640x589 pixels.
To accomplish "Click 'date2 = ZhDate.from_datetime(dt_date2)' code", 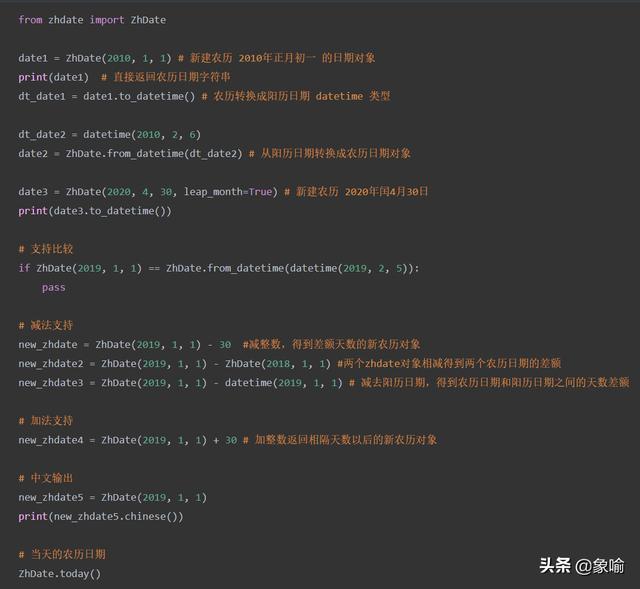I will tap(130, 153).
